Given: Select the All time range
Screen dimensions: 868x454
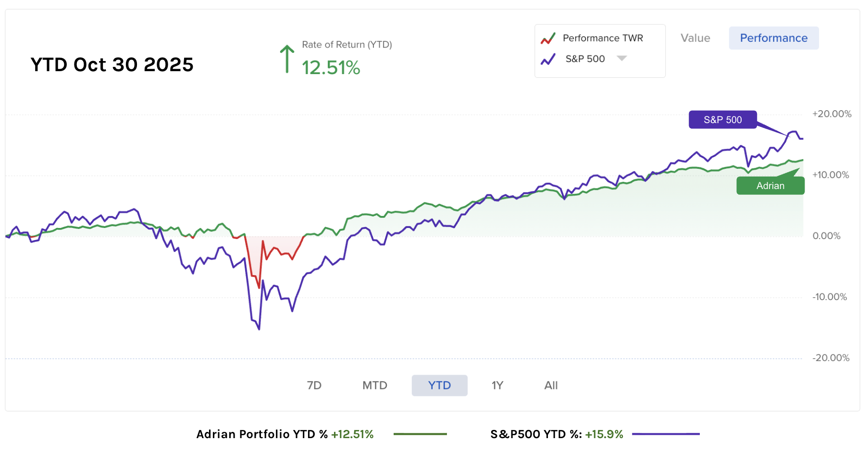Looking at the screenshot, I should pyautogui.click(x=551, y=385).
